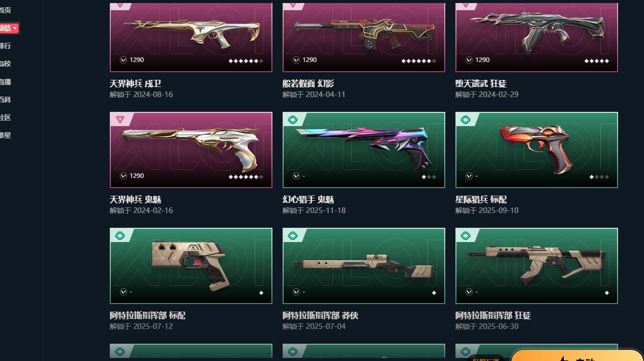Image resolution: width=644 pixels, height=361 pixels.
Task: Open the 般若假面 幻影 skin thumbnail
Action: (364, 37)
